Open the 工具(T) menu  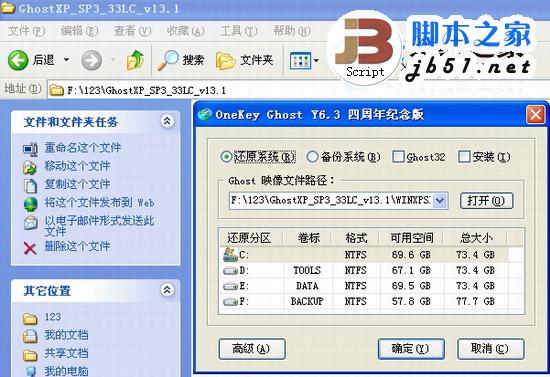[x=239, y=31]
